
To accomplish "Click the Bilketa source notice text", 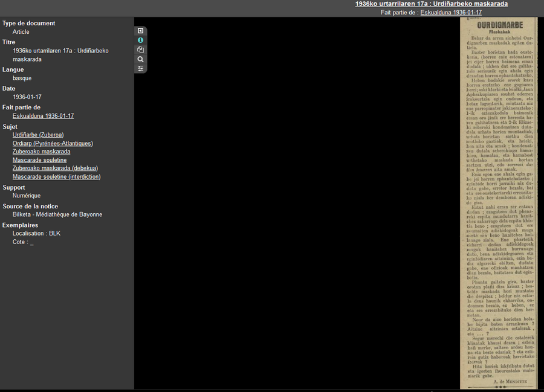I will (x=57, y=214).
